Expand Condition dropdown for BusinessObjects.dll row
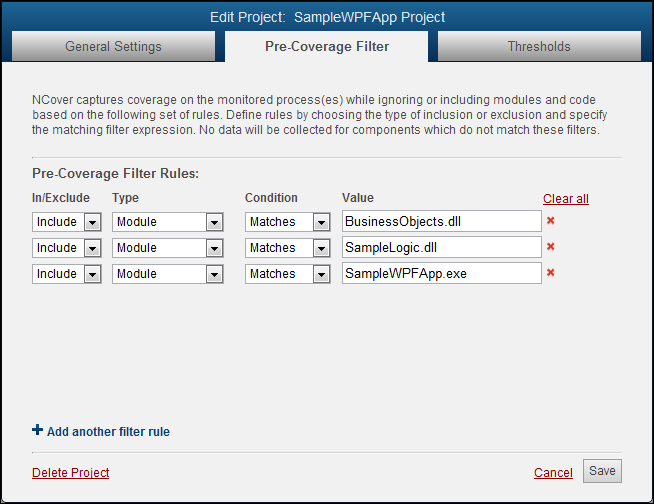This screenshot has width=654, height=504. [321, 222]
